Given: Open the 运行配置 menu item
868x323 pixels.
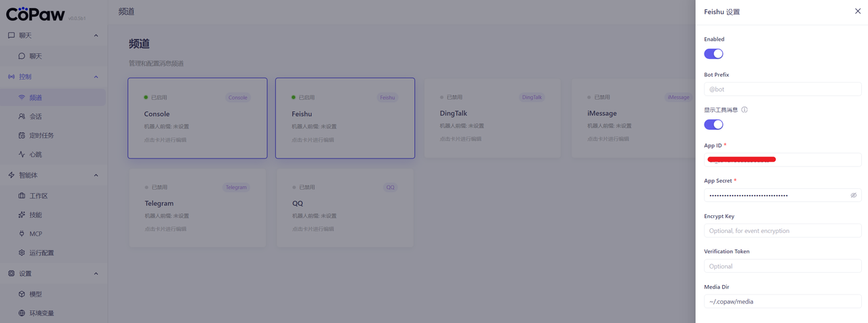Looking at the screenshot, I should [54, 253].
